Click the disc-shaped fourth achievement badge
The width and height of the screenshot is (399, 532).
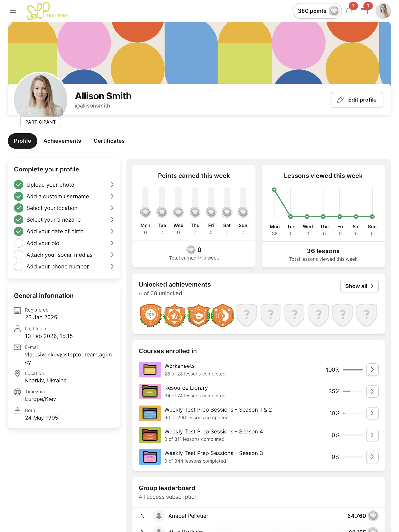pos(223,315)
